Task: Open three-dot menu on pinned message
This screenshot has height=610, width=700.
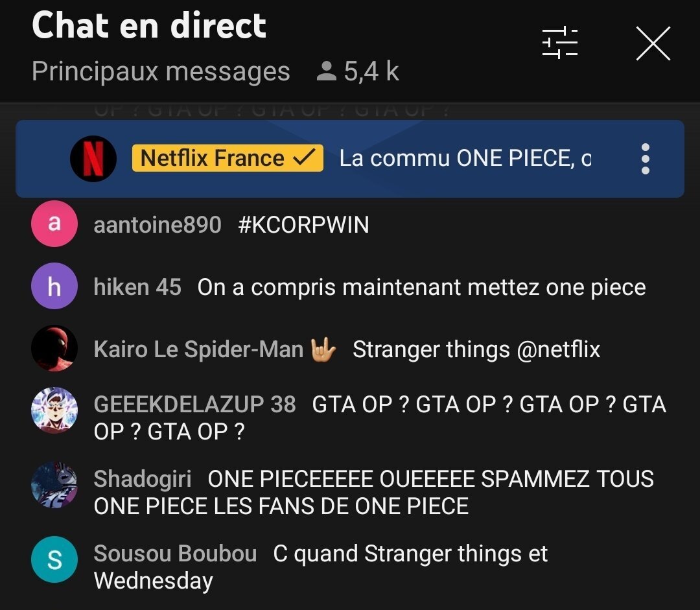Action: (644, 159)
